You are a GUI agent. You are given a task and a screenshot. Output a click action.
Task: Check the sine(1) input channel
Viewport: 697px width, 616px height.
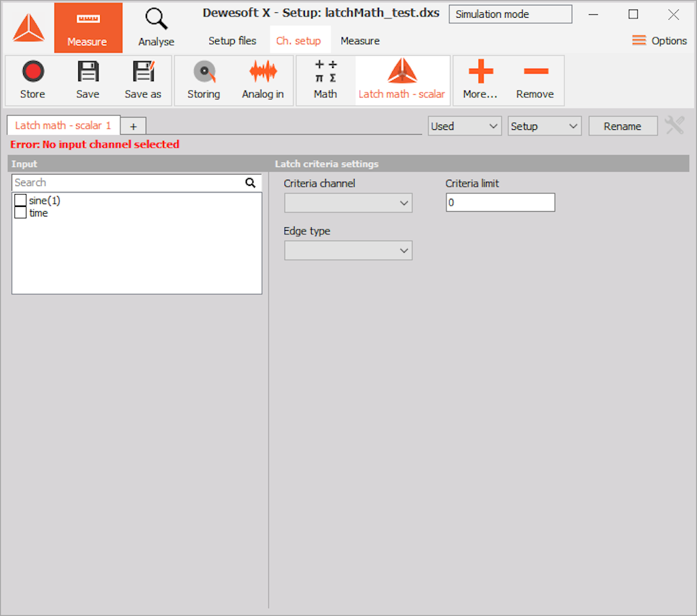(20, 200)
